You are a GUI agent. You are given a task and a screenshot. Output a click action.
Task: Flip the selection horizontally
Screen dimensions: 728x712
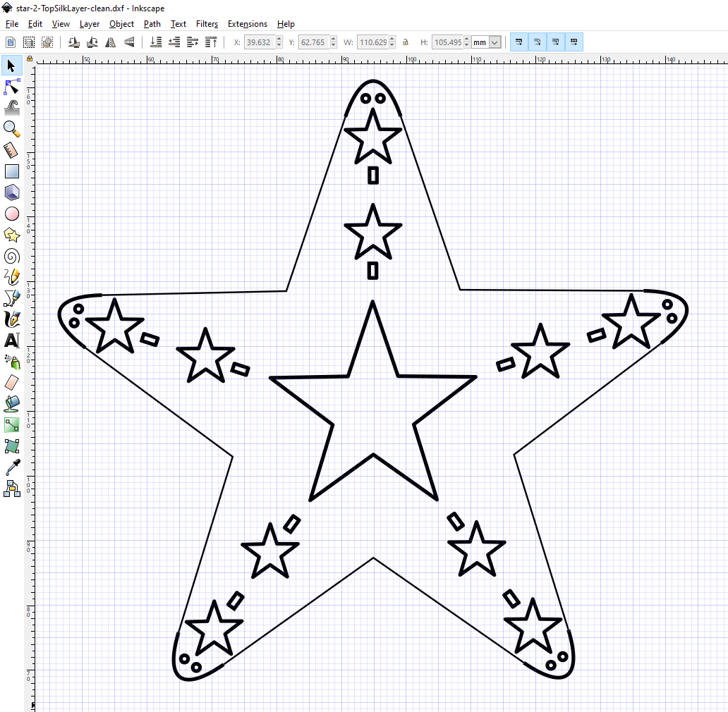(x=110, y=42)
